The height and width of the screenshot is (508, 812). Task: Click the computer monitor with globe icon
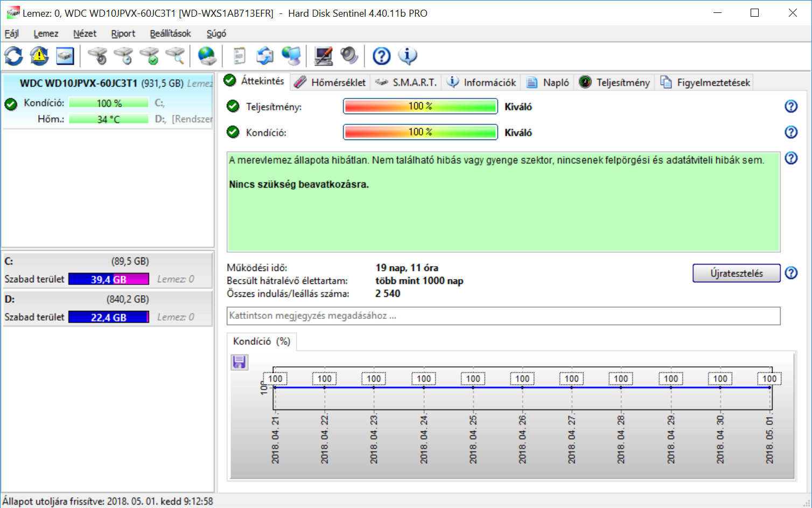coord(291,55)
